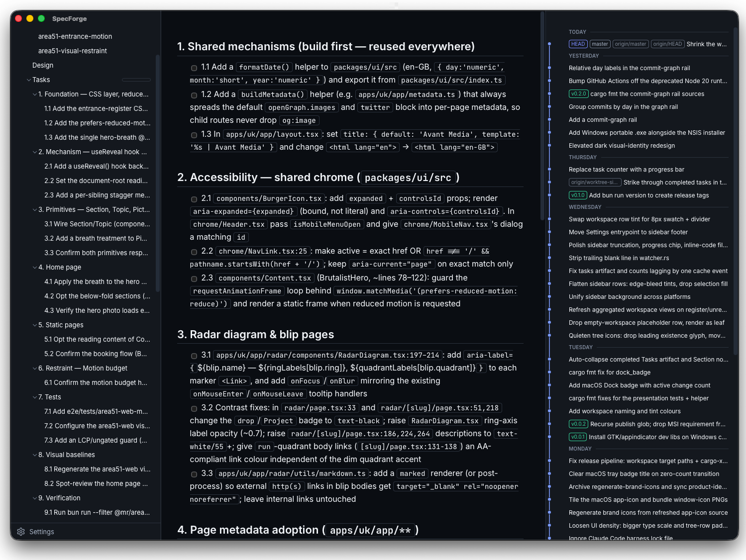Image resolution: width=746 pixels, height=560 pixels.
Task: Collapse the 1. Foundation group chevron
Action: (35, 94)
